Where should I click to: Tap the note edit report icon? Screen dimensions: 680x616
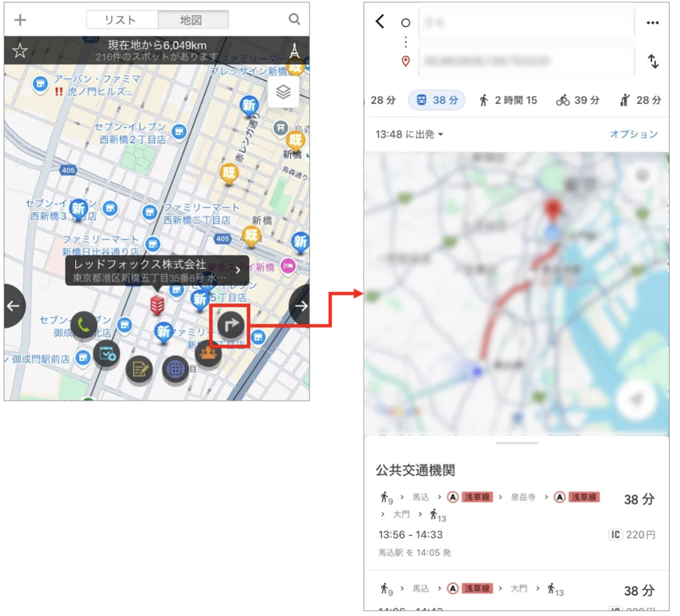139,369
